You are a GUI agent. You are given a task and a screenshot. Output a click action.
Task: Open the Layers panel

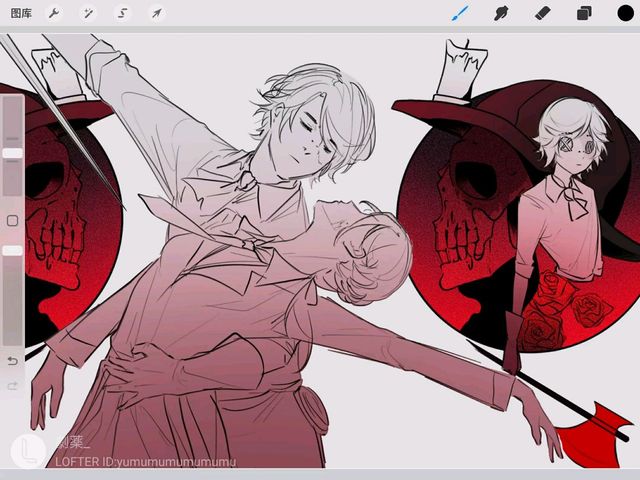pyautogui.click(x=584, y=13)
